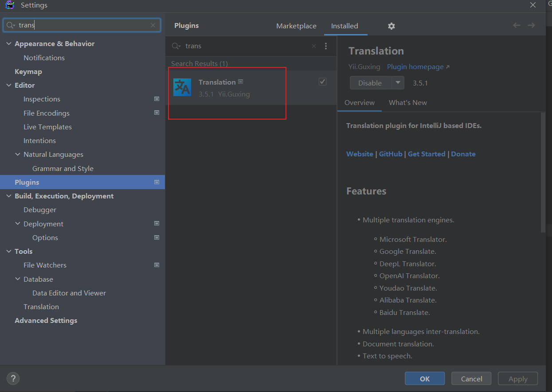The height and width of the screenshot is (392, 552).
Task: Collapse the Natural Languages tree node
Action: click(18, 155)
